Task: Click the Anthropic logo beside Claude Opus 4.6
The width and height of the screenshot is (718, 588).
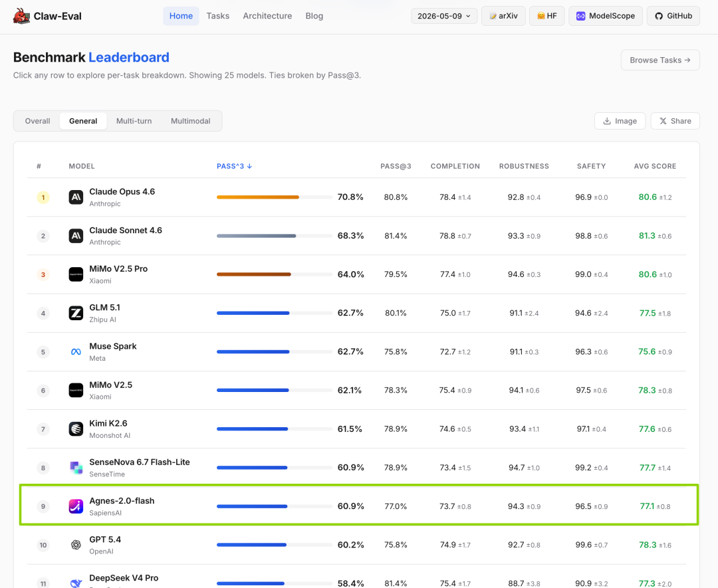Action: [76, 197]
